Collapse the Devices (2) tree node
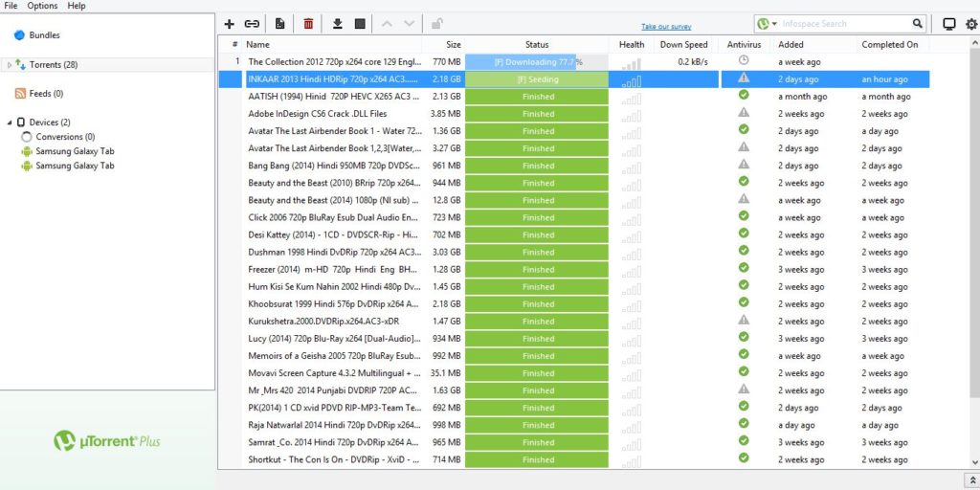Viewport: 980px width, 490px height. click(10, 122)
